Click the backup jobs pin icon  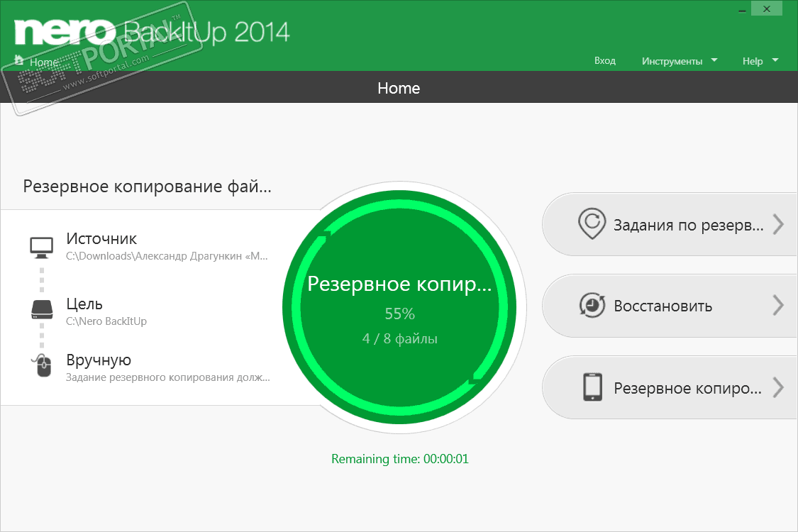click(x=592, y=223)
